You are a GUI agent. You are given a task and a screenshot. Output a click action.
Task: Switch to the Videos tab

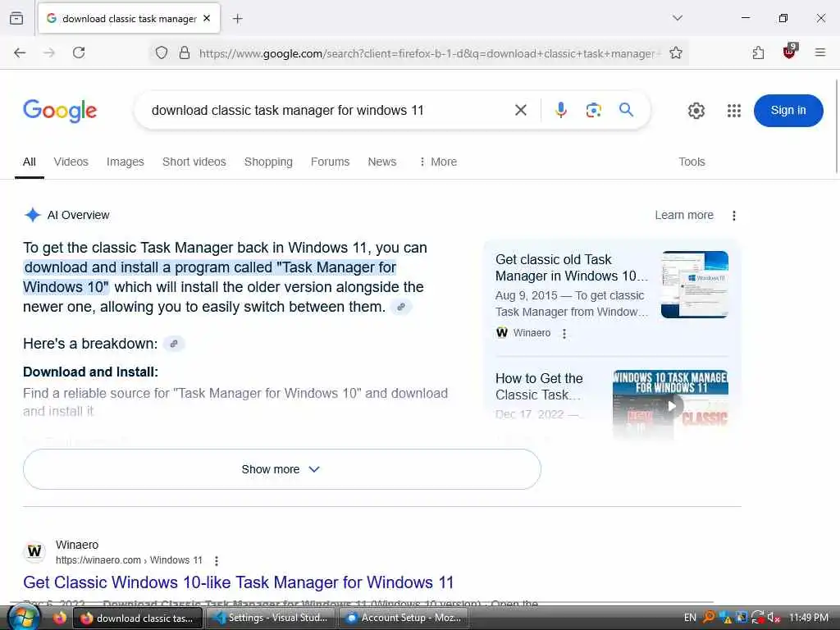[x=71, y=162]
